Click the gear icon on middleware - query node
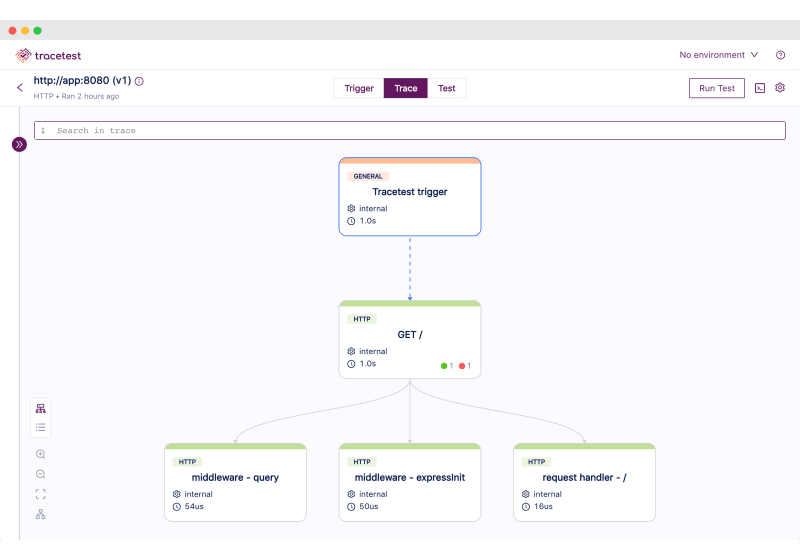The image size is (800, 560). (x=177, y=494)
